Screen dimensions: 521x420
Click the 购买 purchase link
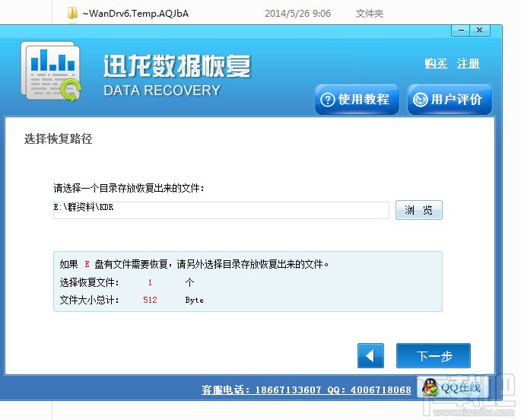click(436, 63)
